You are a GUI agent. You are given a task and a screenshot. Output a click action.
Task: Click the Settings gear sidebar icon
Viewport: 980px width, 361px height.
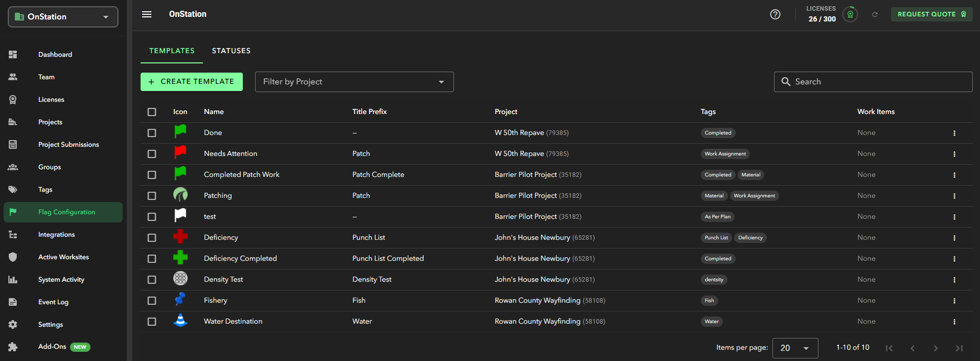click(13, 324)
